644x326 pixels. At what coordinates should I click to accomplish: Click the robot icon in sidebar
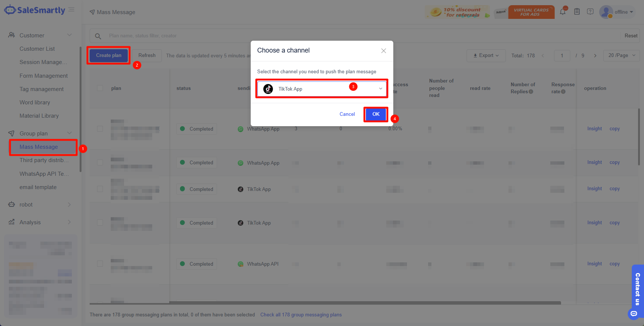11,204
